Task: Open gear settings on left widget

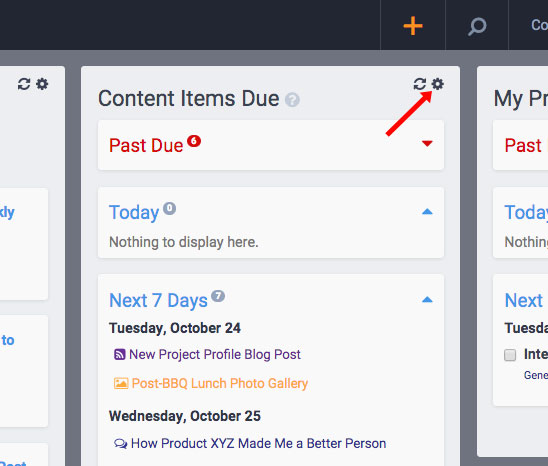Action: click(x=42, y=84)
